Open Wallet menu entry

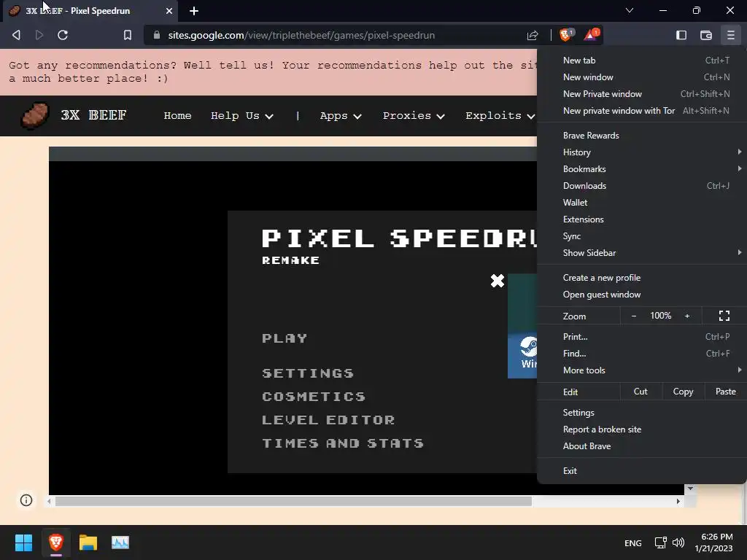(x=642, y=203)
